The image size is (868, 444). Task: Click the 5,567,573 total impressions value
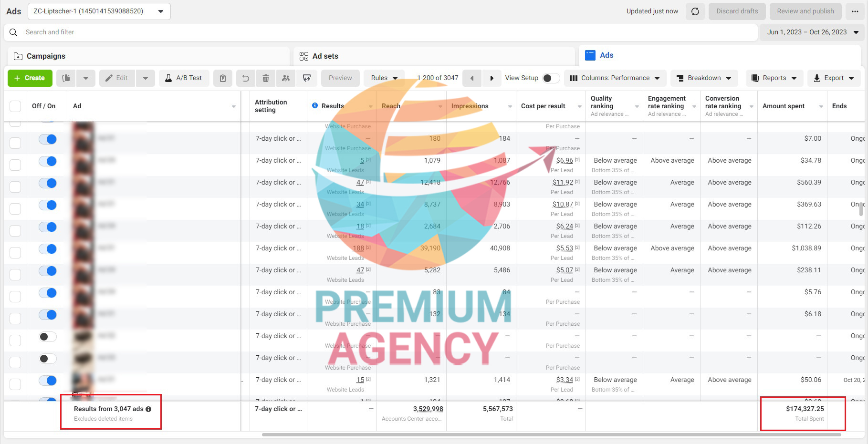click(498, 409)
